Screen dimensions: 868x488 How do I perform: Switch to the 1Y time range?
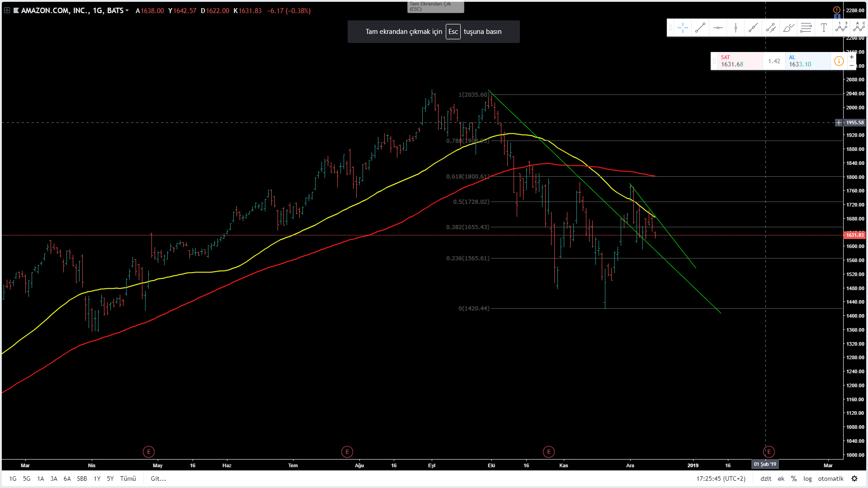(97, 479)
